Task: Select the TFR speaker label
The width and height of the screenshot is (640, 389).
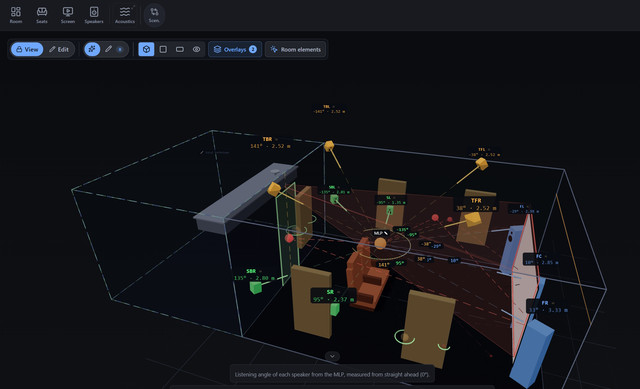Action: coord(476,204)
